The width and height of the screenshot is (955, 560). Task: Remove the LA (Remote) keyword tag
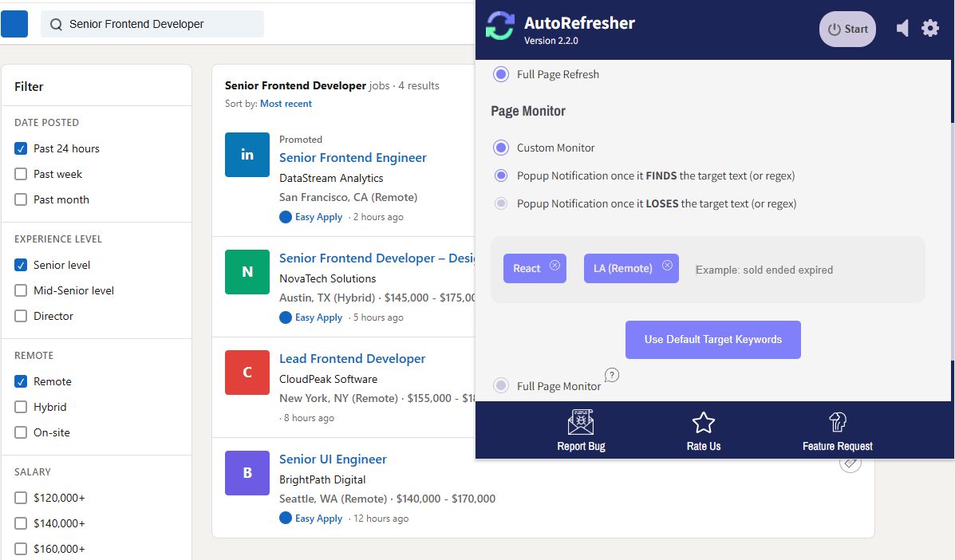coord(668,266)
